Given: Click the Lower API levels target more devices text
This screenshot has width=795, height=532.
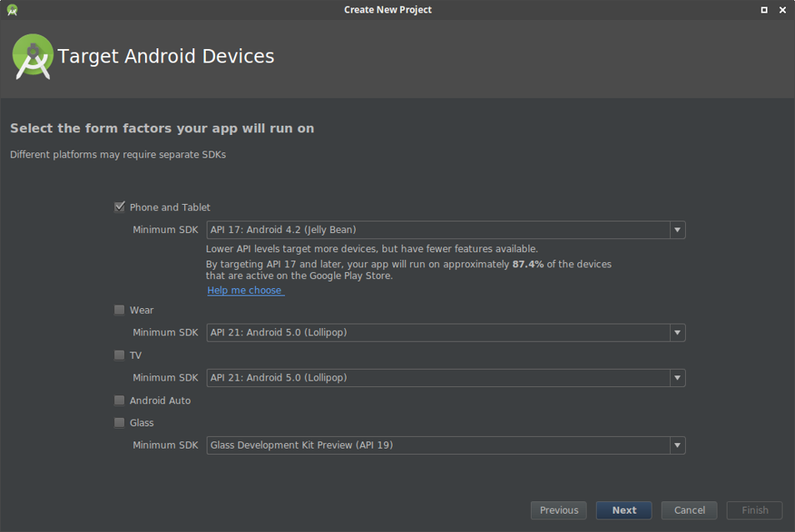Looking at the screenshot, I should [372, 249].
